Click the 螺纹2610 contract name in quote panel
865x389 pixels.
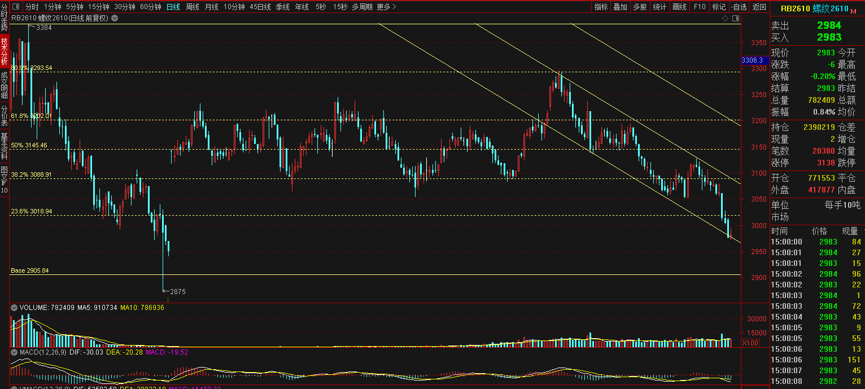coord(831,8)
